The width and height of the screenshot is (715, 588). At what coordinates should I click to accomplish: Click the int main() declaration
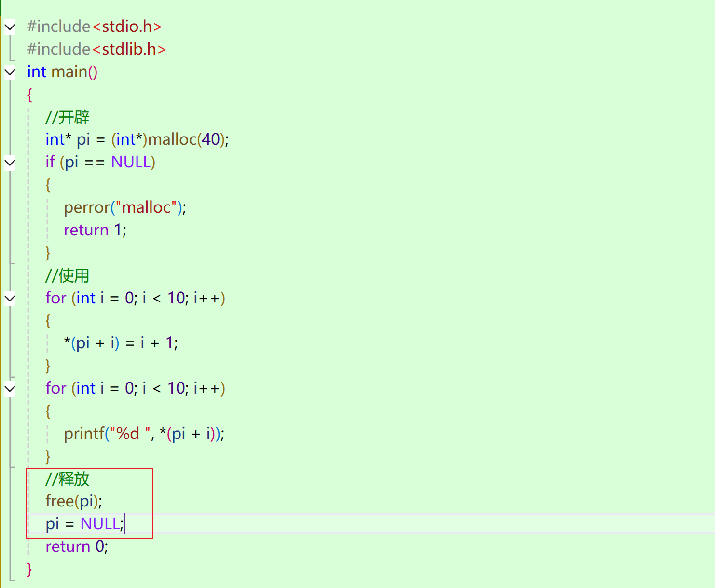click(x=62, y=72)
